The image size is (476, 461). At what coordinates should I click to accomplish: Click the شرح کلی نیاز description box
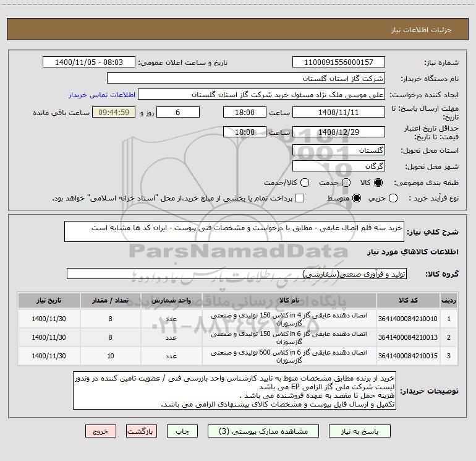234,231
